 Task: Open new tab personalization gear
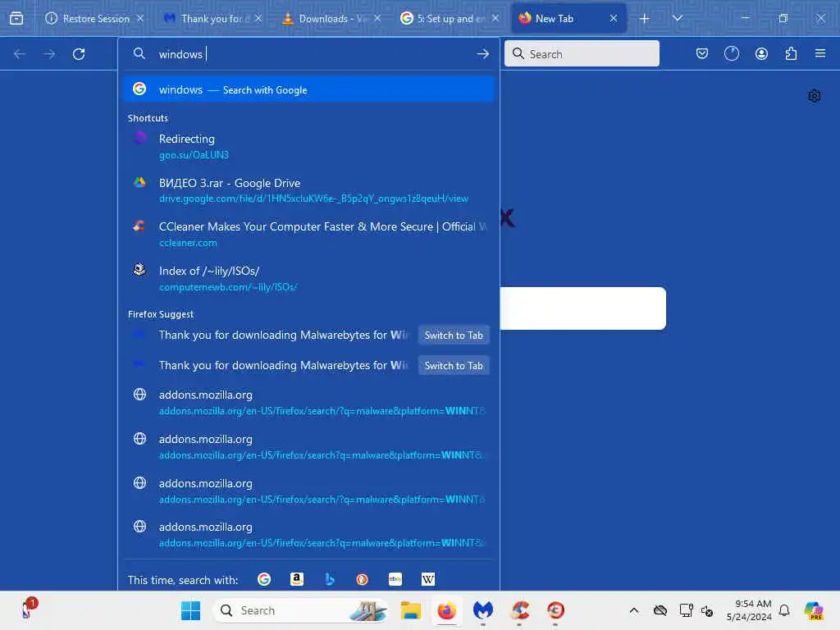(x=815, y=96)
